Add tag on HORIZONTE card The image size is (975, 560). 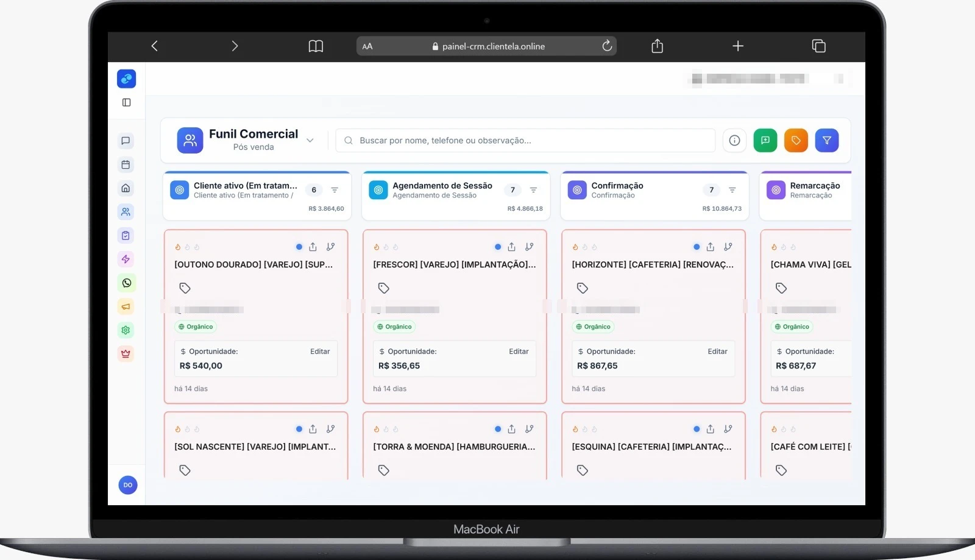(582, 288)
